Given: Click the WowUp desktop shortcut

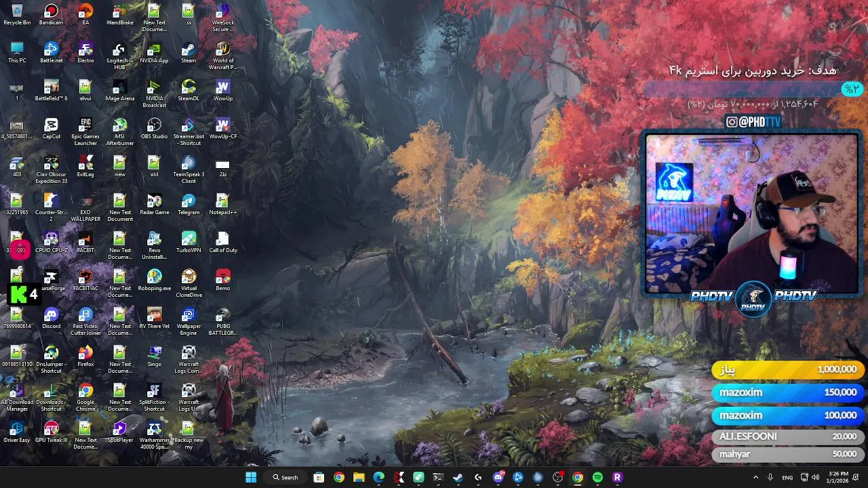Looking at the screenshot, I should coord(223,91).
